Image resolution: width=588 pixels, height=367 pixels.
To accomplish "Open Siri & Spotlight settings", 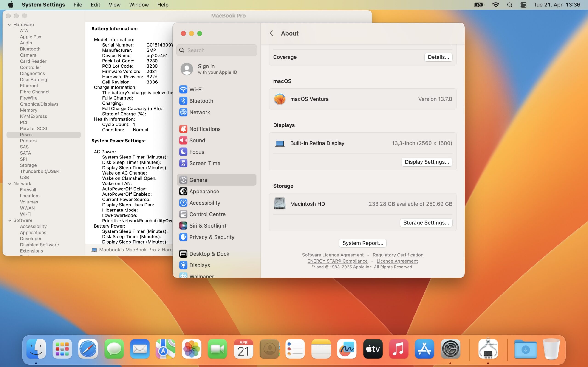I will 207,225.
